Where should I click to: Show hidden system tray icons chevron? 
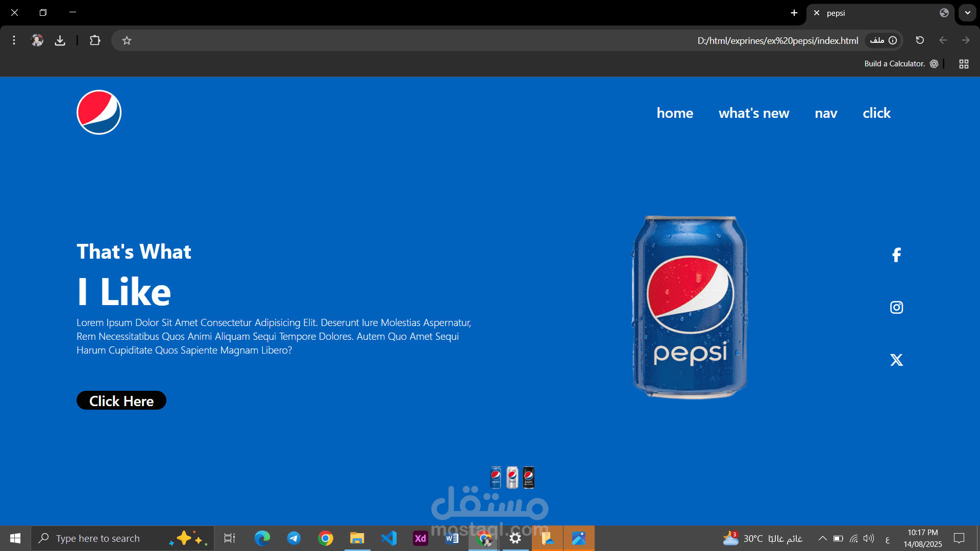[x=822, y=538]
